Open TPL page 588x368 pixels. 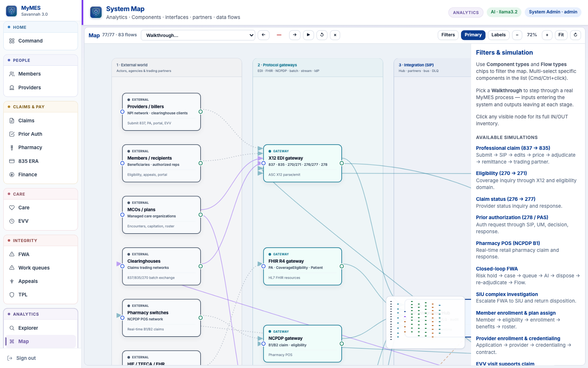click(x=41, y=295)
